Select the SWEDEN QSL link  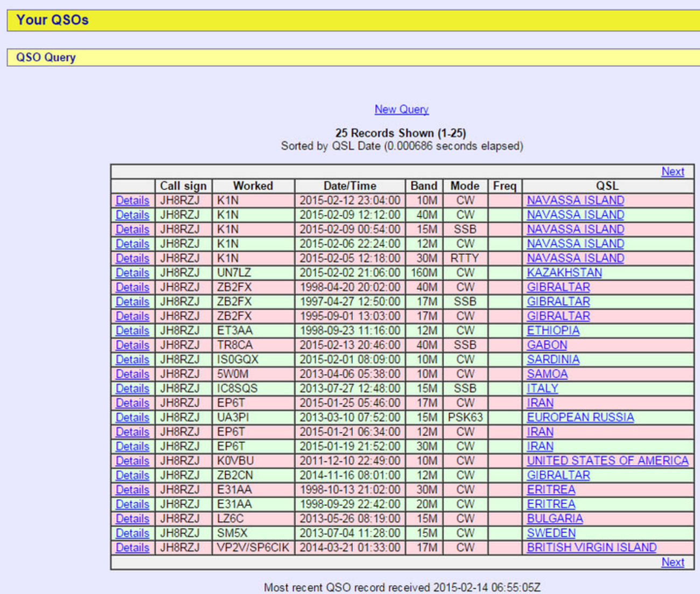(x=551, y=533)
